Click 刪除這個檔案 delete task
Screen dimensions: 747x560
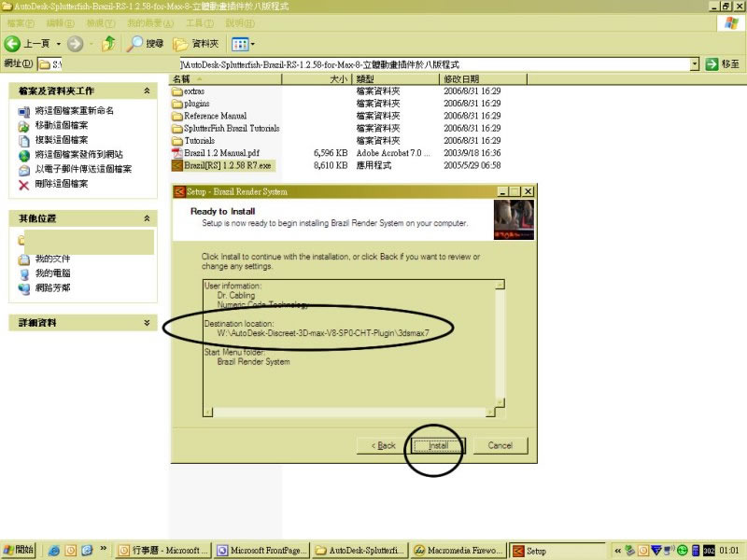point(53,184)
